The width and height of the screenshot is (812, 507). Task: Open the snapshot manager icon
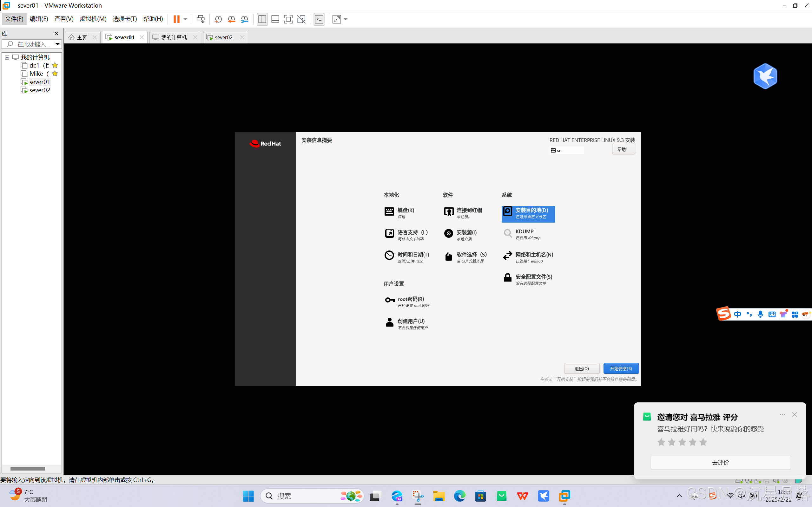(x=245, y=19)
